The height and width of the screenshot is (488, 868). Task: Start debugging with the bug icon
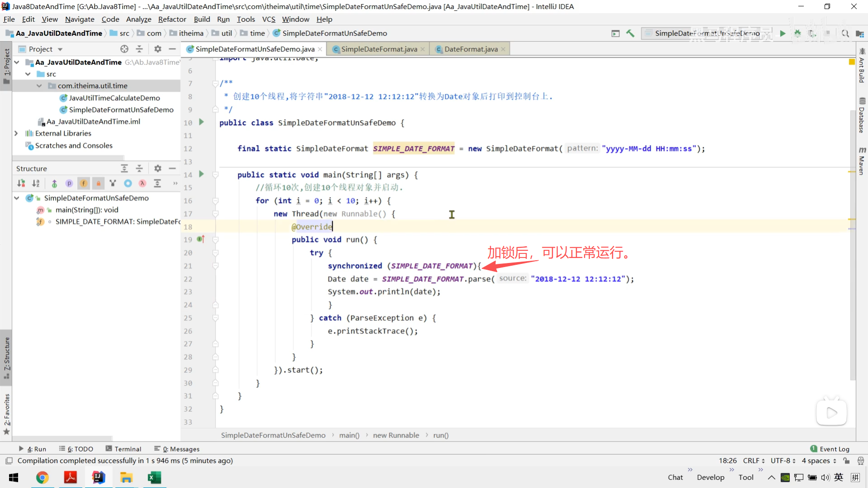click(x=797, y=33)
